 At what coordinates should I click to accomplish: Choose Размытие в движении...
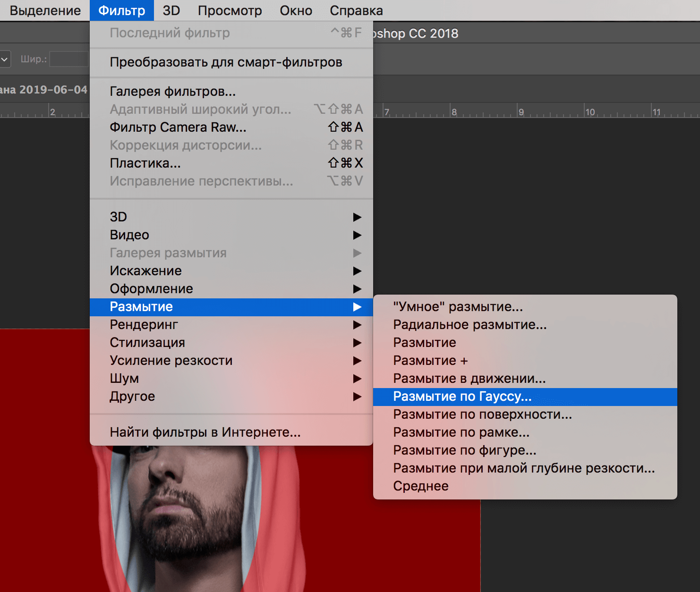[525, 379]
